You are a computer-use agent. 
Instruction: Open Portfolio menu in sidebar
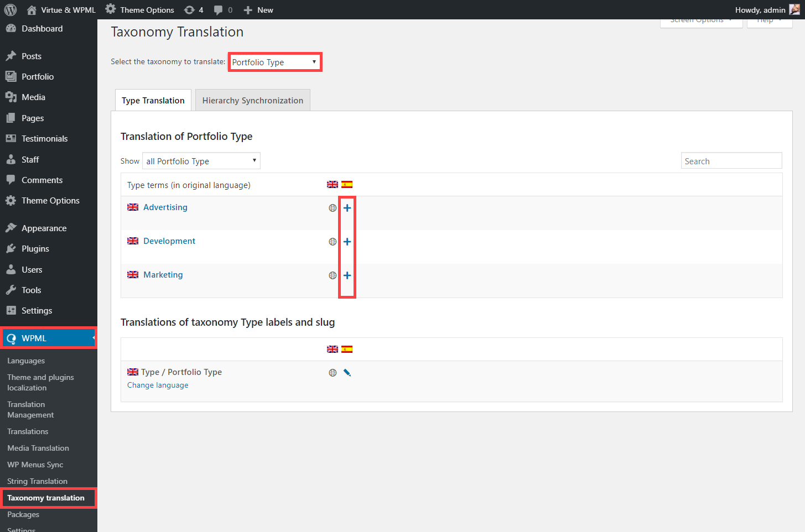[49, 77]
